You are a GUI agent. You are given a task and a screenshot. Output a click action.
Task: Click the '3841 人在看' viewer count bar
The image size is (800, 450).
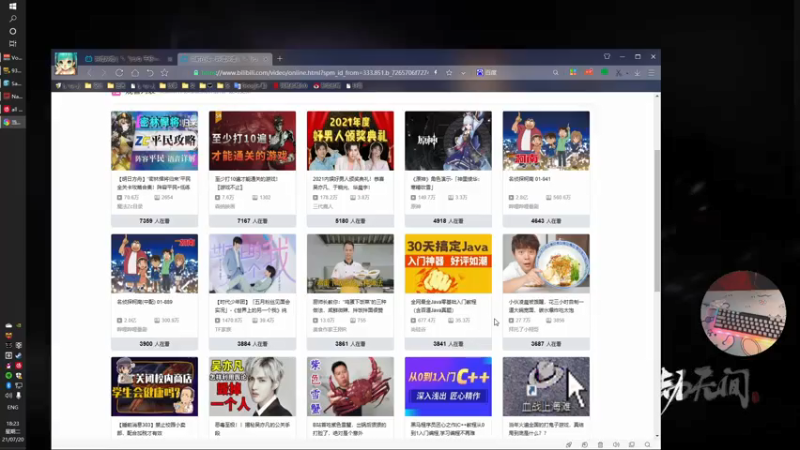coord(448,344)
